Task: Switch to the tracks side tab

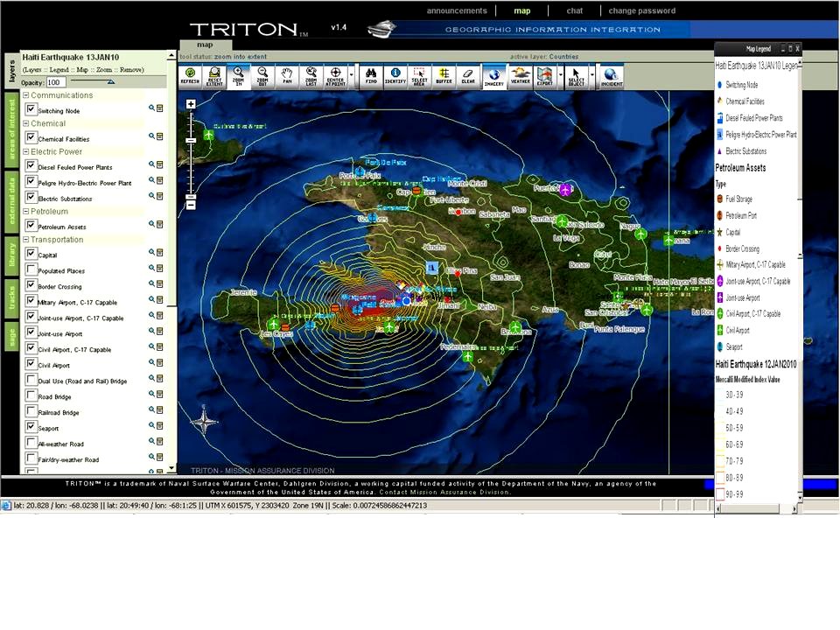Action: click(x=11, y=297)
